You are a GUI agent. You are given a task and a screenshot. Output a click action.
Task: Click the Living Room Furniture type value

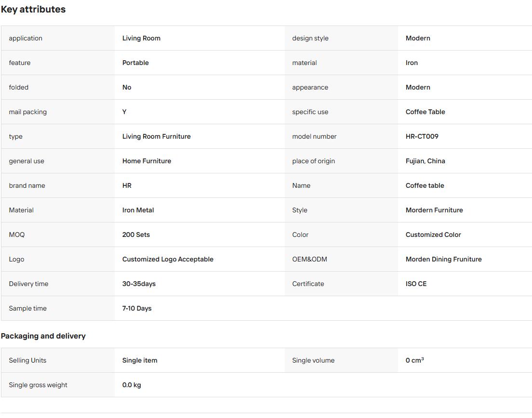[x=157, y=136]
